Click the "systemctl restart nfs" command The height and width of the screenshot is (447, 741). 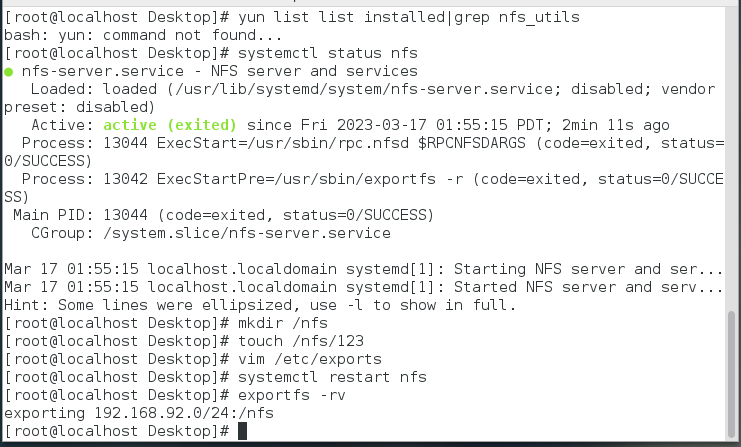click(332, 377)
